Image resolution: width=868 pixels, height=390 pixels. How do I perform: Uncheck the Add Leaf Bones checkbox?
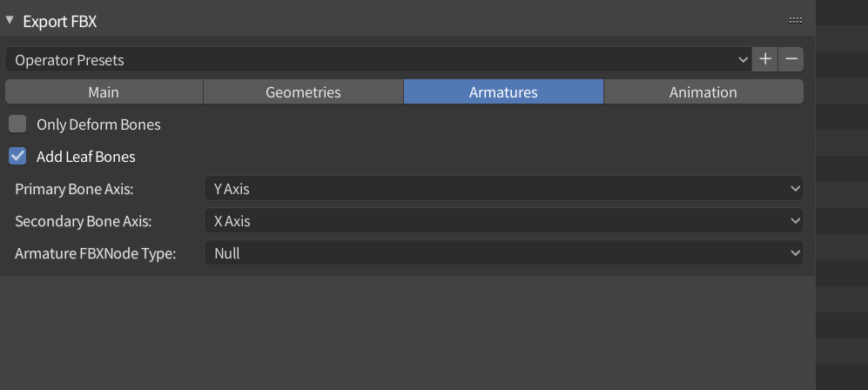17,157
